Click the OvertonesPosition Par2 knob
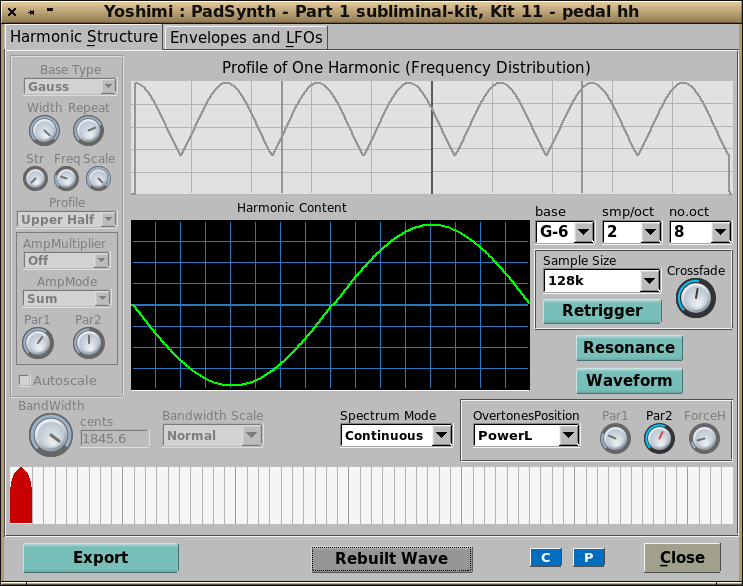Screen dimensions: 743x586 coord(659,437)
